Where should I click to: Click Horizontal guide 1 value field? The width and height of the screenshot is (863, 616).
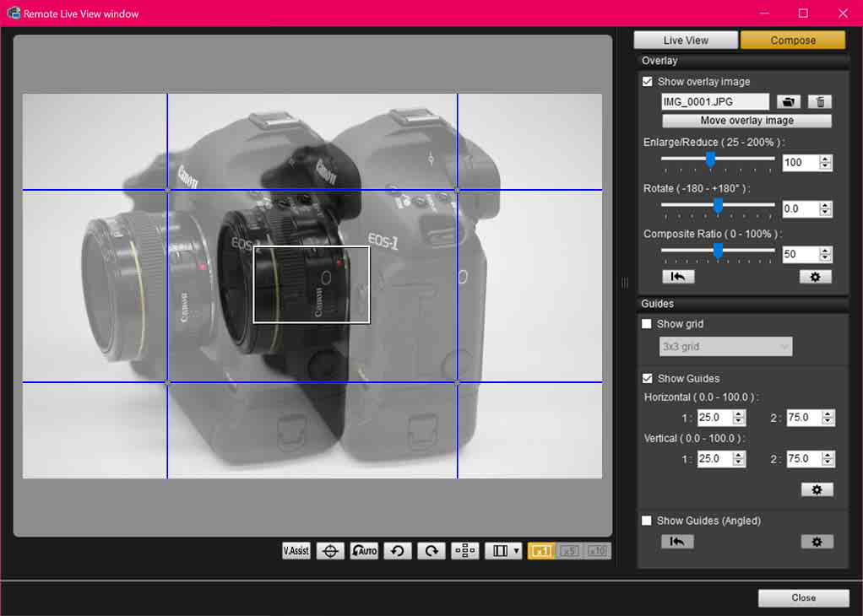[x=714, y=418]
